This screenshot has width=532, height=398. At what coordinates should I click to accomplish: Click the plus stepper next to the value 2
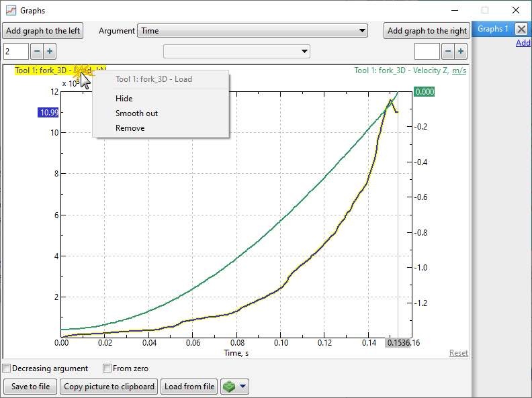50,52
